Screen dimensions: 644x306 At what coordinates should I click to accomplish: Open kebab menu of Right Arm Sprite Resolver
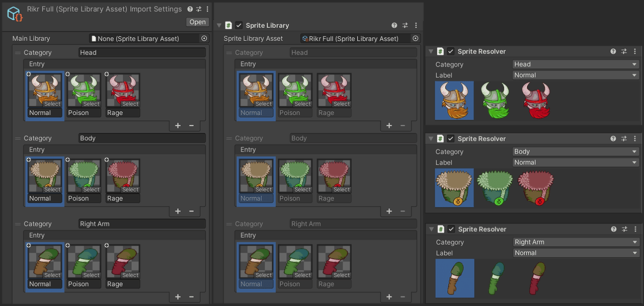635,229
